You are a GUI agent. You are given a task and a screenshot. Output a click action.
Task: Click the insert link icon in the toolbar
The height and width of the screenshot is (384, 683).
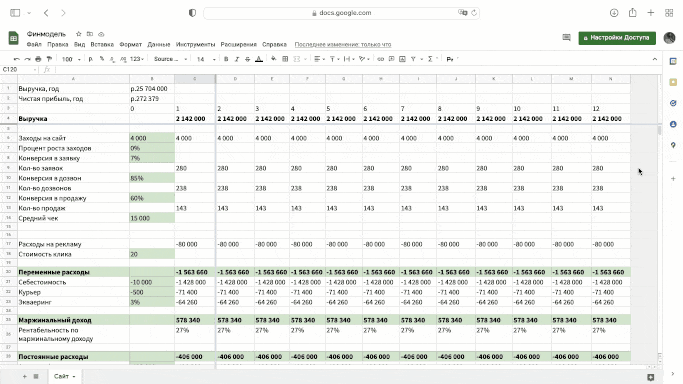click(x=380, y=59)
